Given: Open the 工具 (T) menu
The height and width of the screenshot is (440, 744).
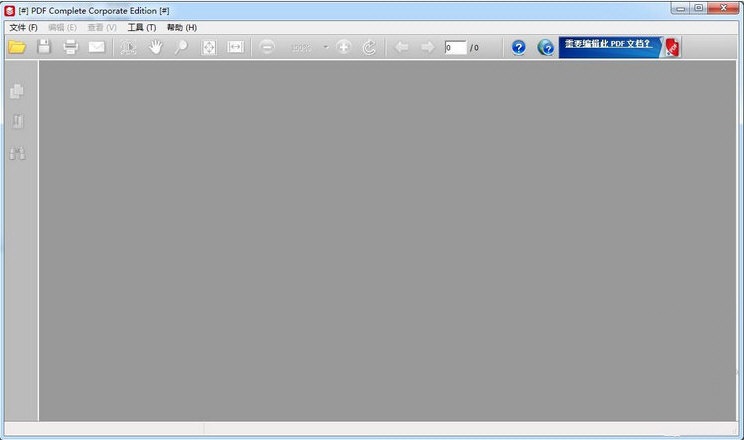Looking at the screenshot, I should point(142,28).
